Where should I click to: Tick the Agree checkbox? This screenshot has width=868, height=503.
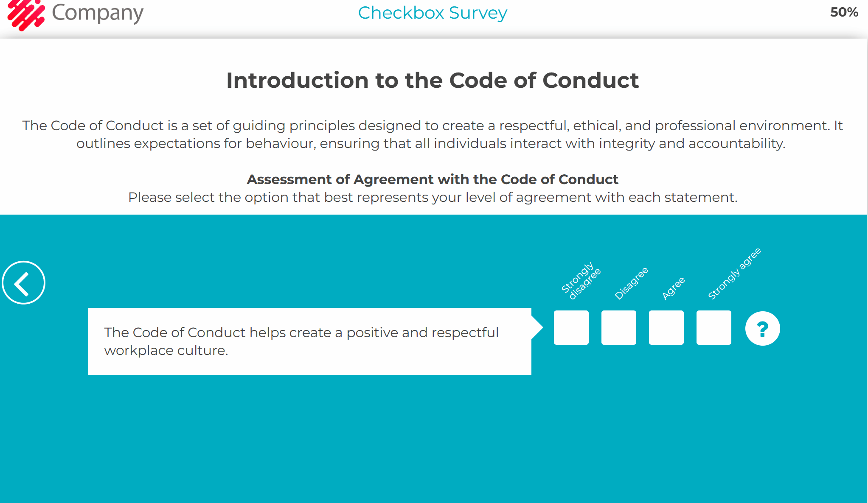pos(666,327)
